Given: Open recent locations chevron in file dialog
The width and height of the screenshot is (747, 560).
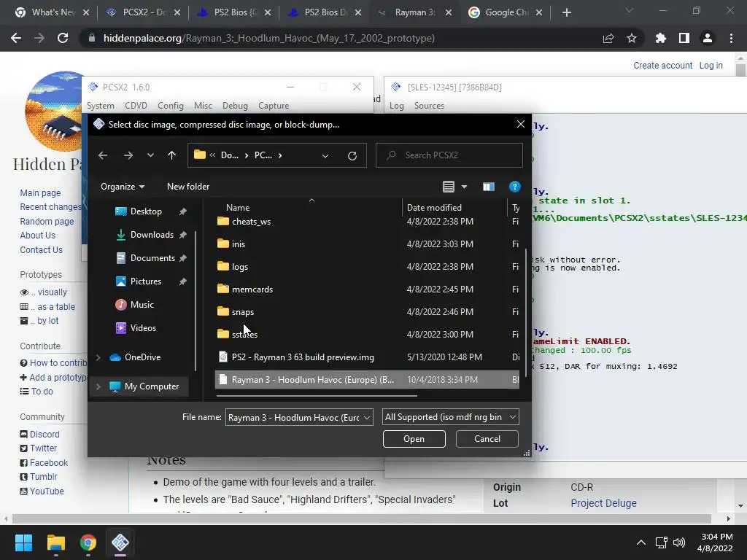Looking at the screenshot, I should (x=150, y=155).
